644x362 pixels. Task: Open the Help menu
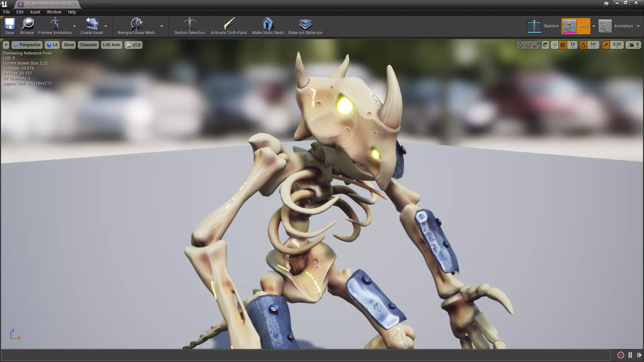pyautogui.click(x=72, y=12)
